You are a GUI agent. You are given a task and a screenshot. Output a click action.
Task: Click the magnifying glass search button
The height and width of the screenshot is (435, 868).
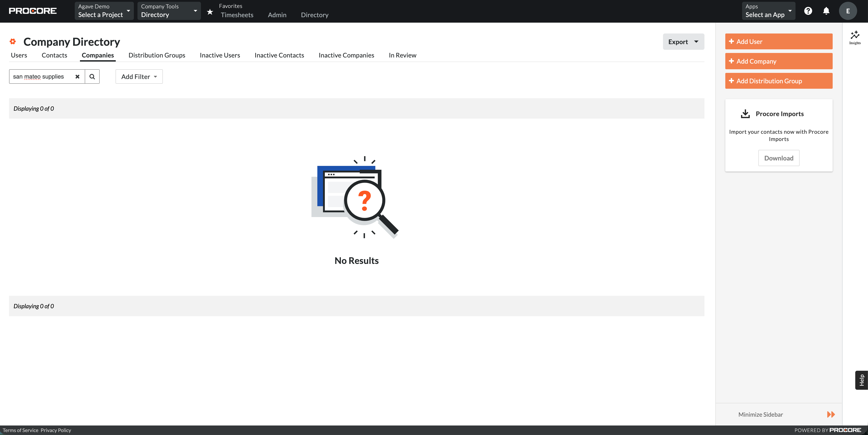[x=92, y=76]
